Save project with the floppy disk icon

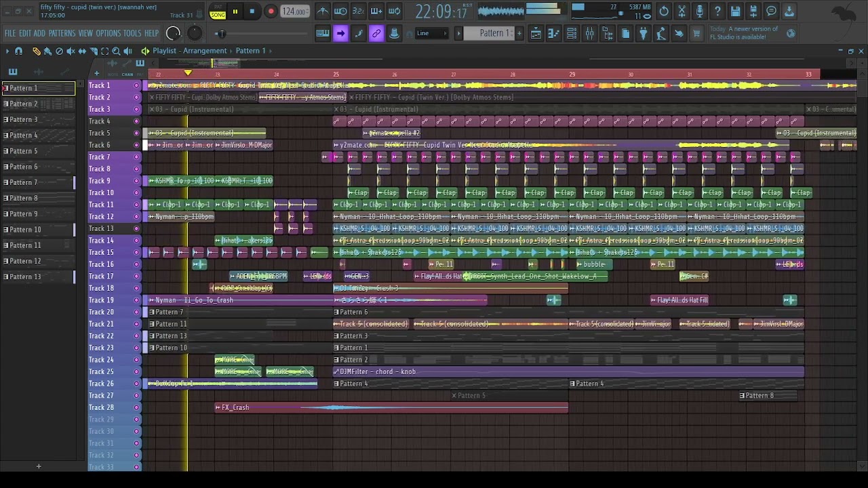tap(736, 12)
